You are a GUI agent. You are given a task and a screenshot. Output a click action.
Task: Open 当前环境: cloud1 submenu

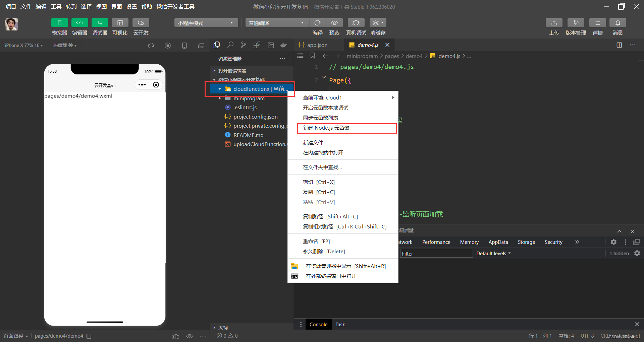pos(343,98)
